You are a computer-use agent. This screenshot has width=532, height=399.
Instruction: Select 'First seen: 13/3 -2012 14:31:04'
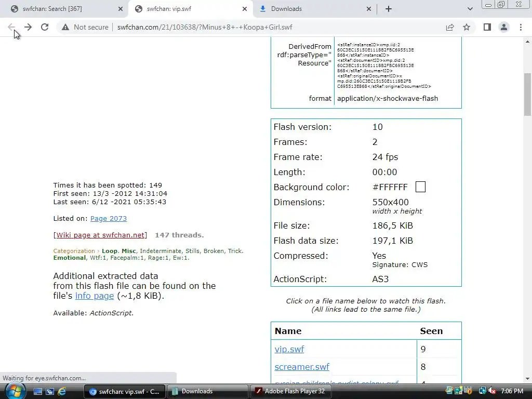tap(110, 194)
